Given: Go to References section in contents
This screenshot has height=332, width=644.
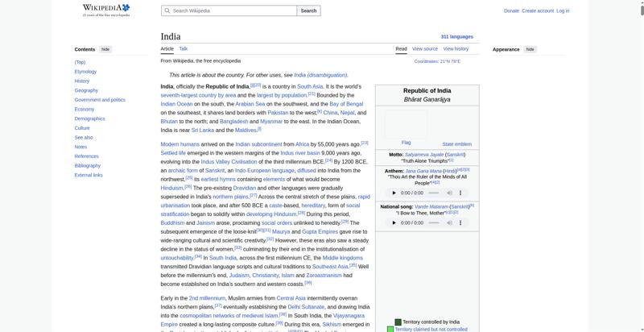Looking at the screenshot, I should (x=86, y=156).
